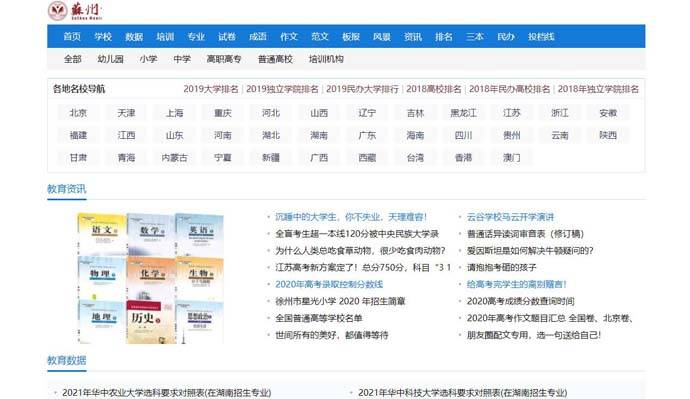Open the 2019民办大学排行 link

[362, 89]
